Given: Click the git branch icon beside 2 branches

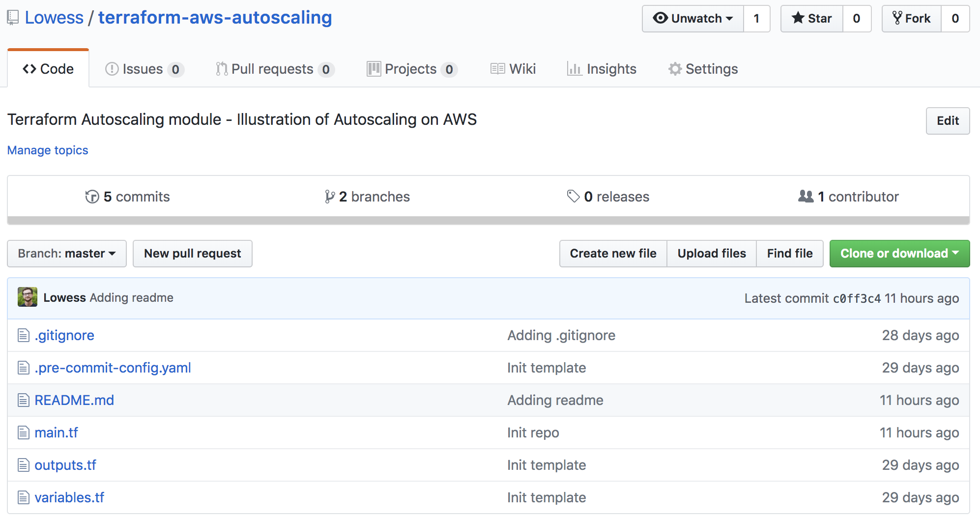Looking at the screenshot, I should [330, 197].
